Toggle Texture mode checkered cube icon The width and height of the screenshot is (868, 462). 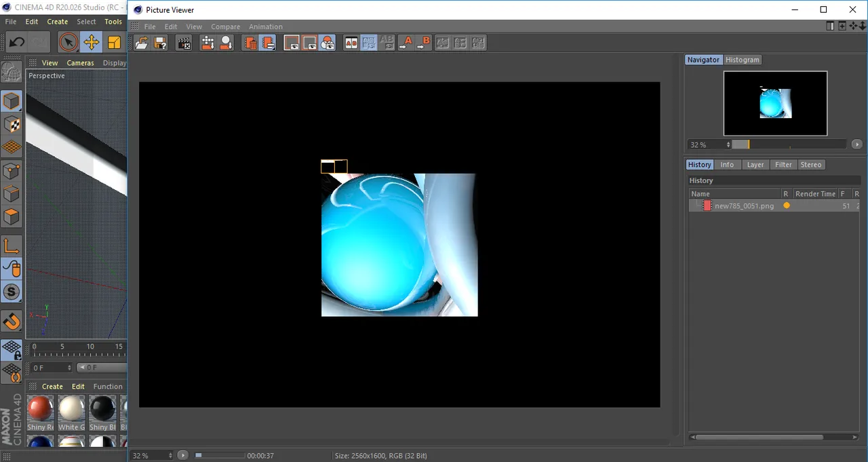(12, 124)
